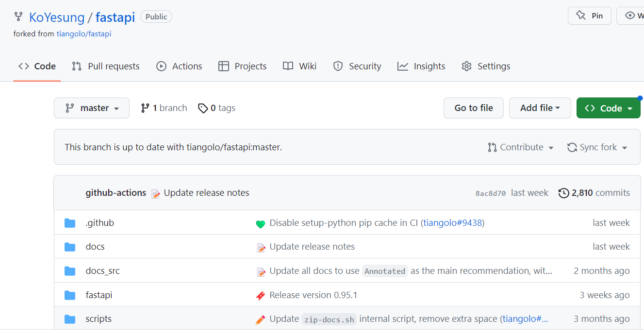The width and height of the screenshot is (644, 333).
Task: Click the Wiki book icon
Action: 288,66
